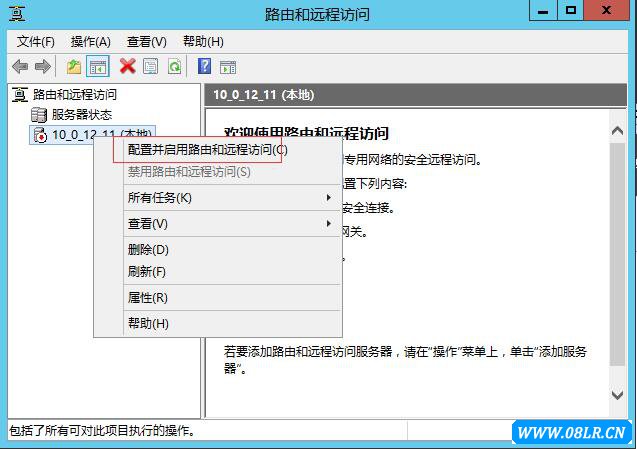
Task: Click the red X Delete toolbar icon
Action: tap(127, 66)
